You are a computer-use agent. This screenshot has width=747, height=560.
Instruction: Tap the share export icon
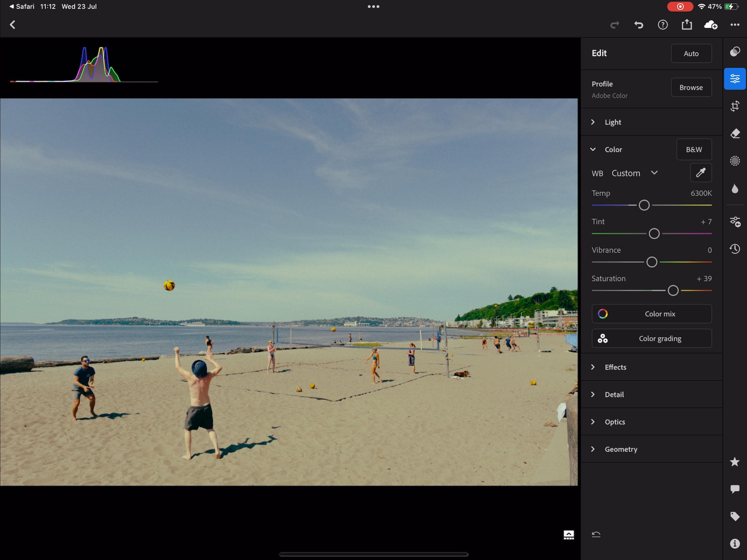687,24
